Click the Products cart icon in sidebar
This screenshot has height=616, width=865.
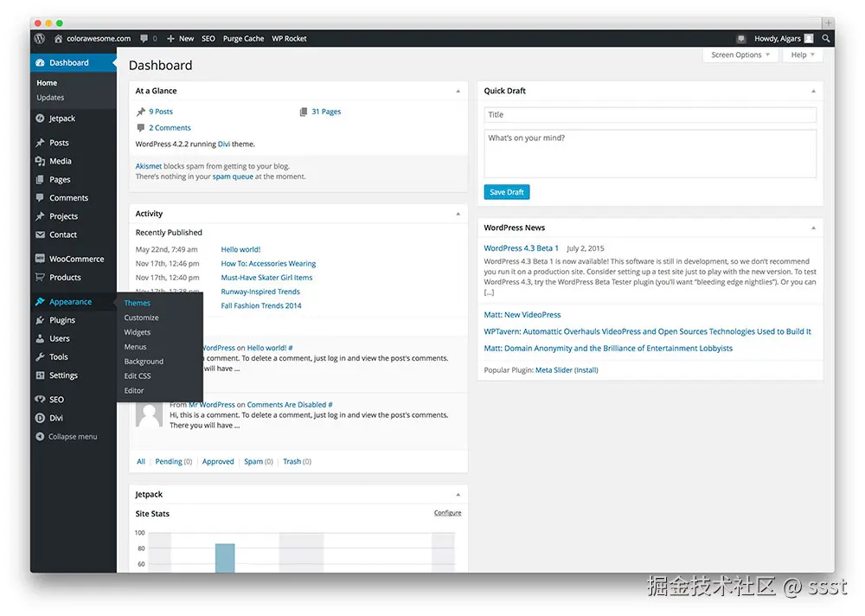point(40,277)
